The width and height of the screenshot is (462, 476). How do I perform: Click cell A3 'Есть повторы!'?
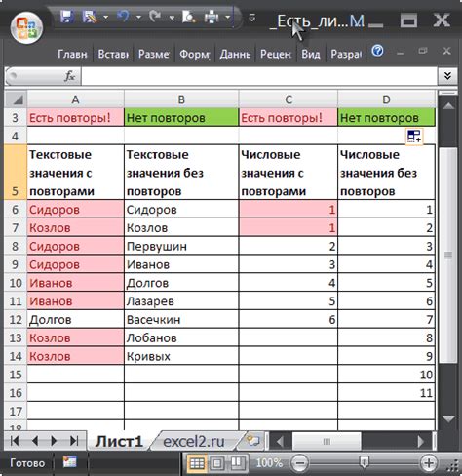click(75, 117)
